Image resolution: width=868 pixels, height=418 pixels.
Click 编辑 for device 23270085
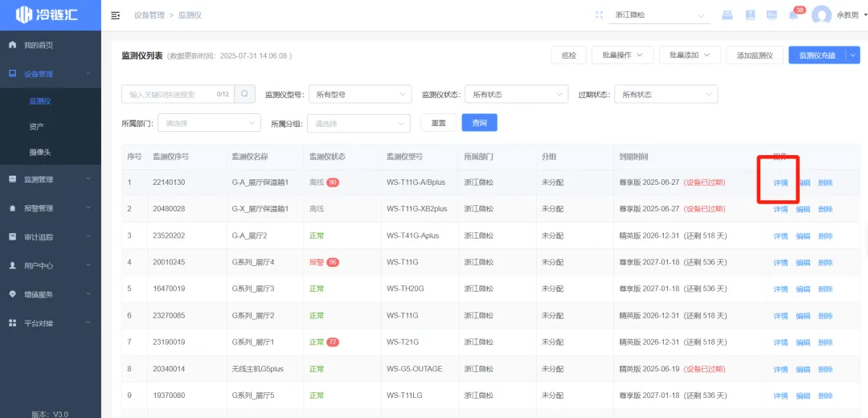click(x=803, y=316)
